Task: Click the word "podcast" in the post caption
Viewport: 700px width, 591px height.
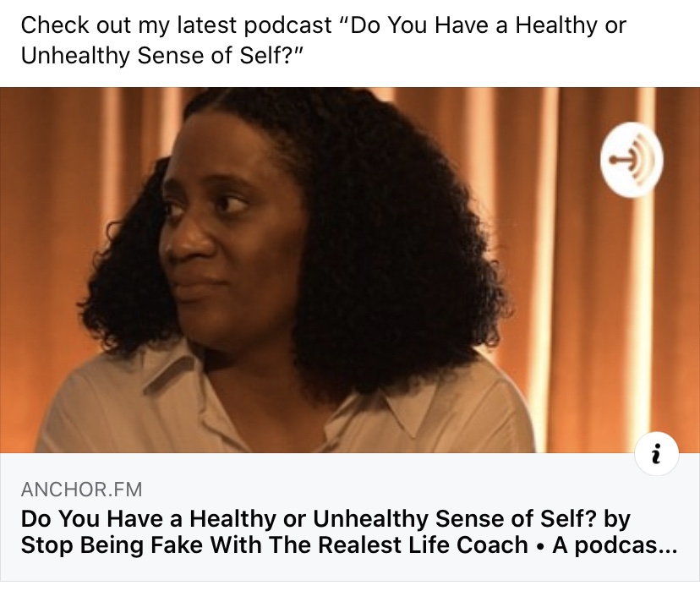Action: pos(288,25)
